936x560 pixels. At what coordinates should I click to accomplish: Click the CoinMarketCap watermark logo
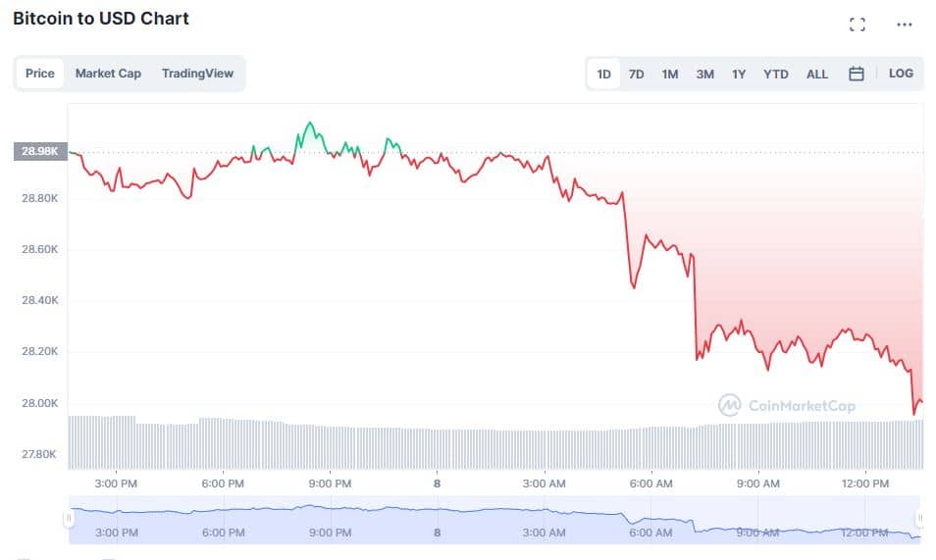click(787, 405)
